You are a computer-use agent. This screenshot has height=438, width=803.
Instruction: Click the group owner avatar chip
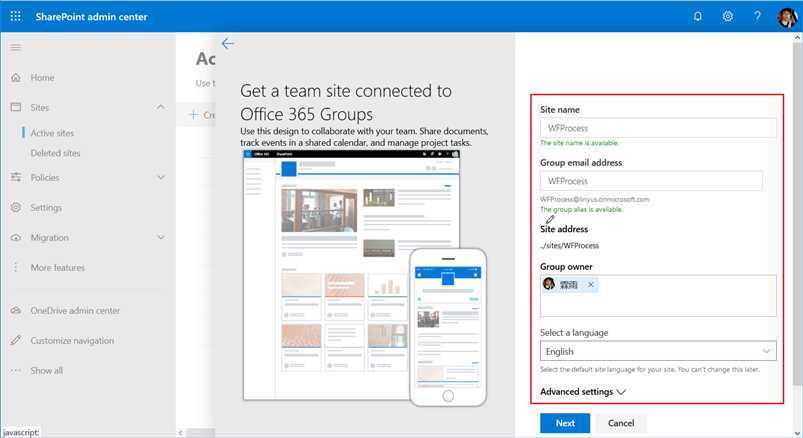tap(569, 284)
